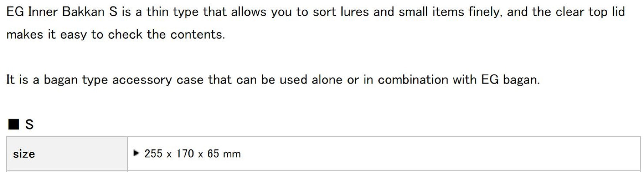Click the words "EG Inner Bakkan S"
Screen dimensions: 644x172
click(62, 12)
